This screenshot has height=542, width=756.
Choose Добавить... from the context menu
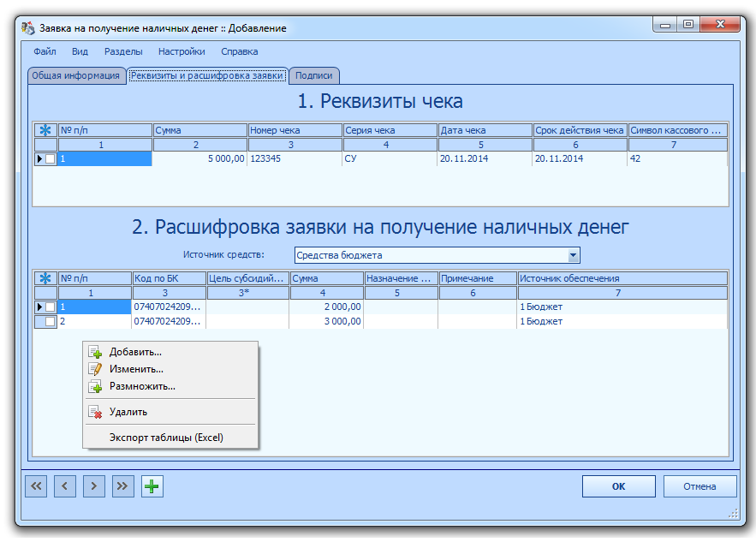[x=170, y=352]
